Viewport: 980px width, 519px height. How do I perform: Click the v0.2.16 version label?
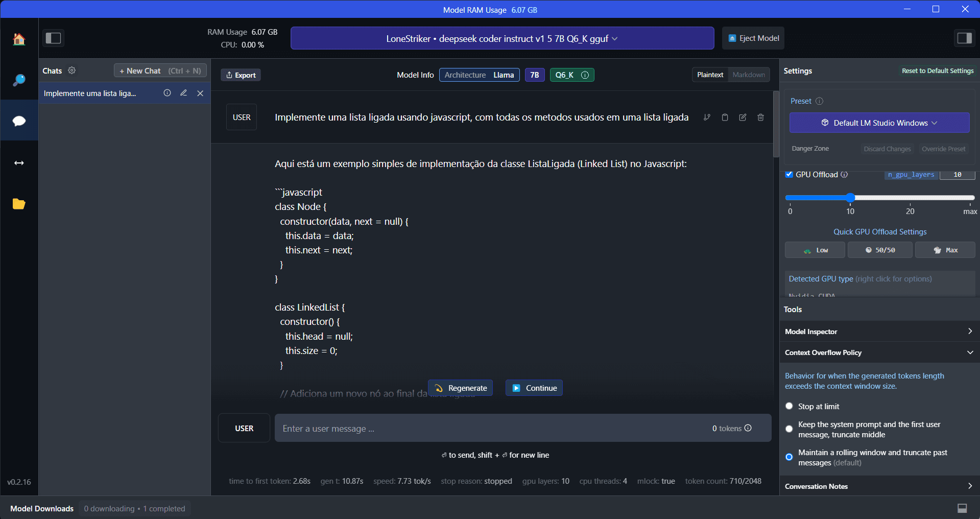[x=19, y=482]
